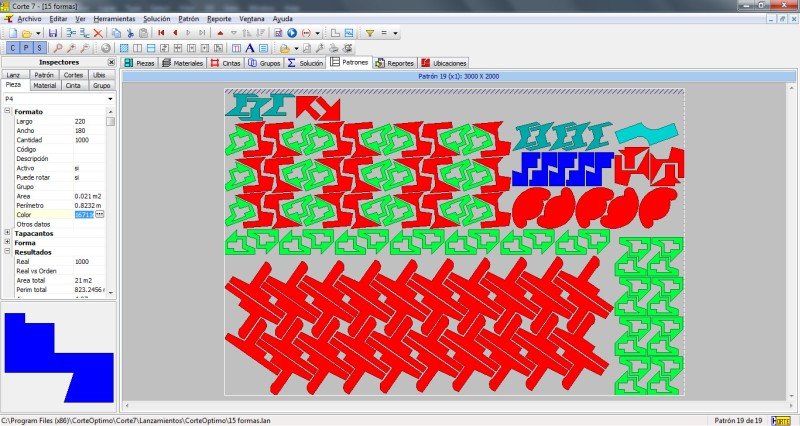
Task: Click the yellow funnel filter icon
Action: point(369,33)
